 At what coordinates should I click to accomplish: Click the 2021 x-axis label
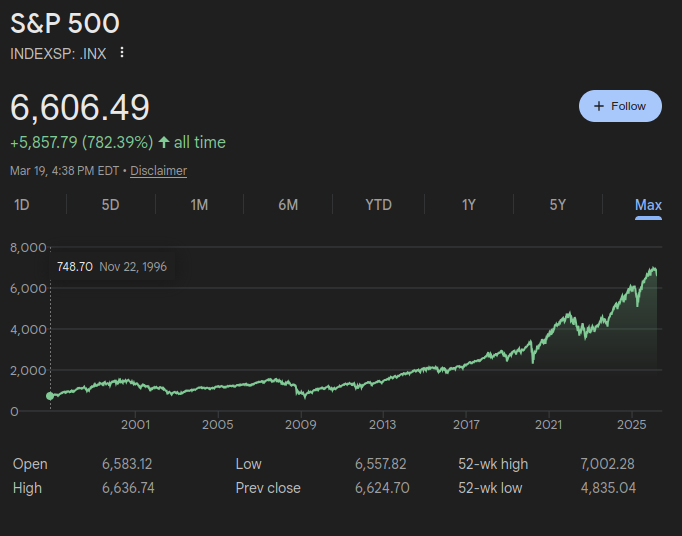tap(548, 425)
